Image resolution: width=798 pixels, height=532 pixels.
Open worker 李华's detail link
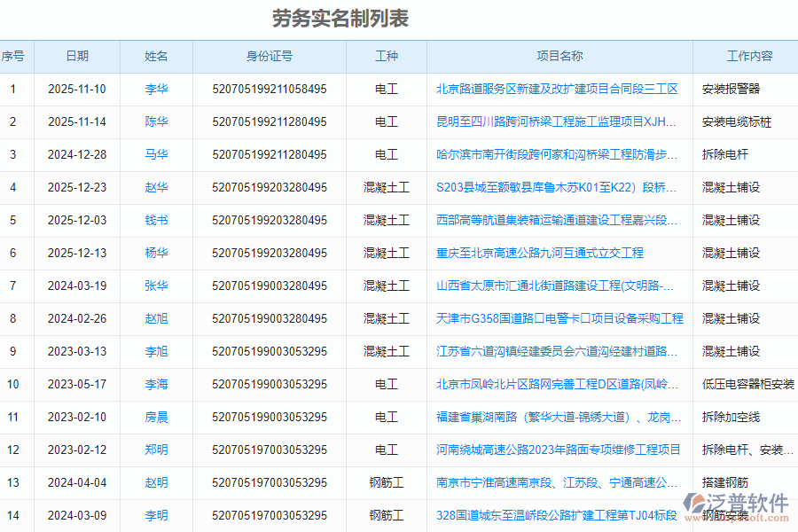click(156, 89)
